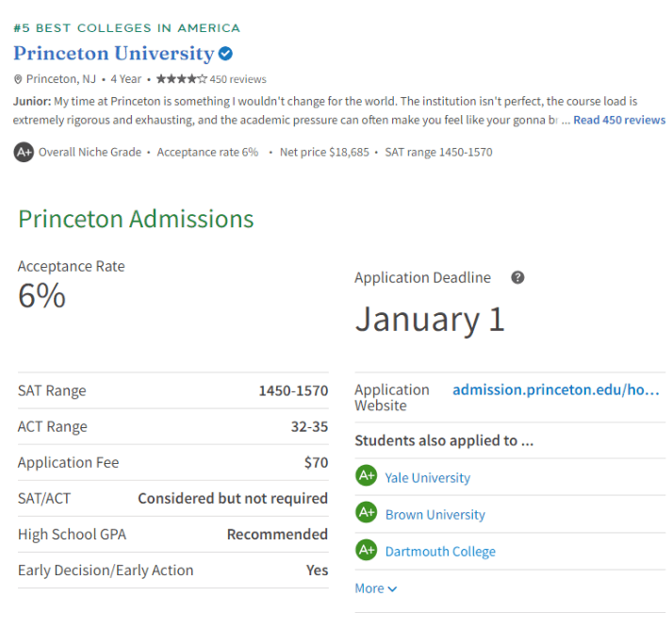The height and width of the screenshot is (629, 672).
Task: Click the Overall Niche Grade label
Action: coord(90,152)
